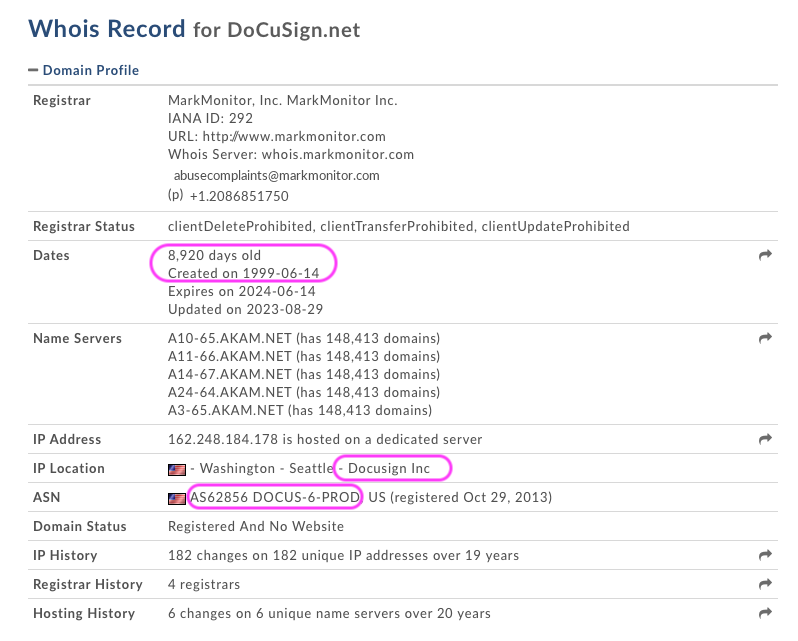The image size is (798, 641).
Task: Click the share arrow in Registrar History row
Action: pyautogui.click(x=765, y=584)
